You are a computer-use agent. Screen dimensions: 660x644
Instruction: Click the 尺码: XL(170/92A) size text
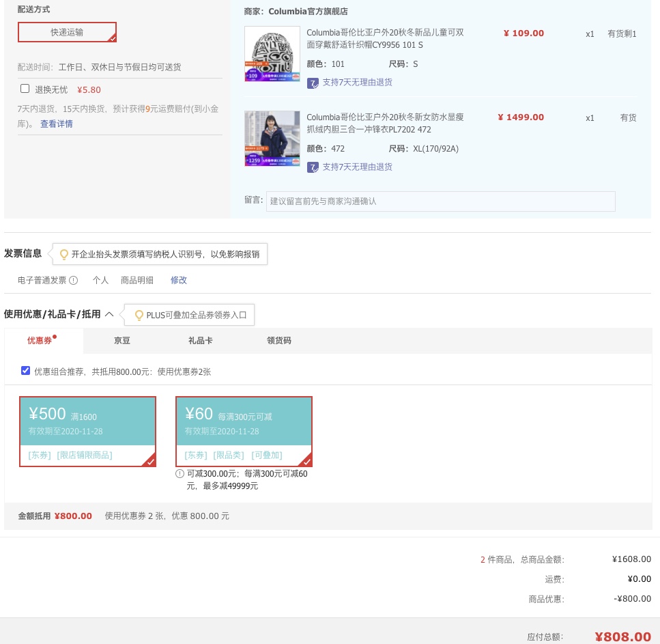point(423,149)
